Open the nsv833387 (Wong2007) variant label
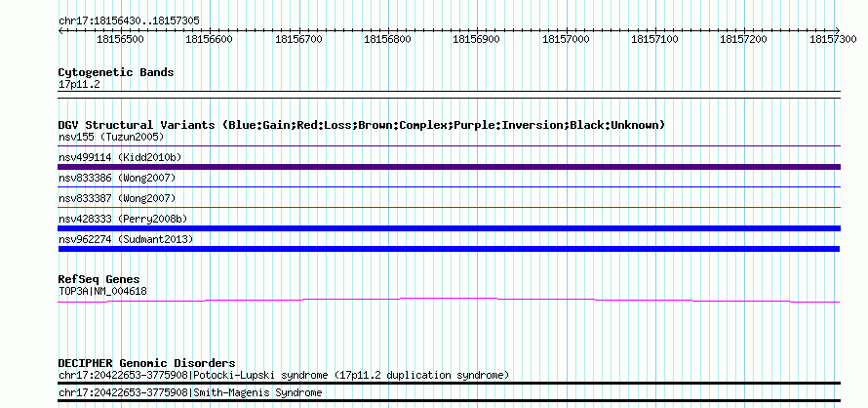This screenshot has width=868, height=408. coord(117,198)
